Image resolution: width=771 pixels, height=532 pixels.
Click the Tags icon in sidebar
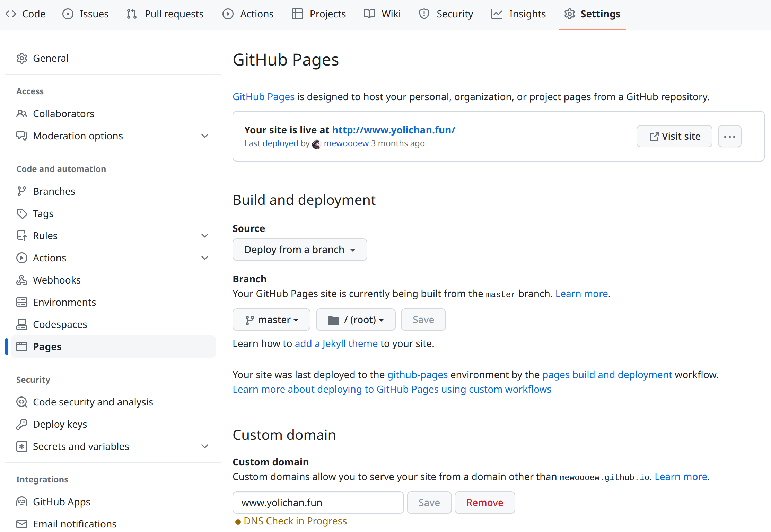click(x=21, y=213)
